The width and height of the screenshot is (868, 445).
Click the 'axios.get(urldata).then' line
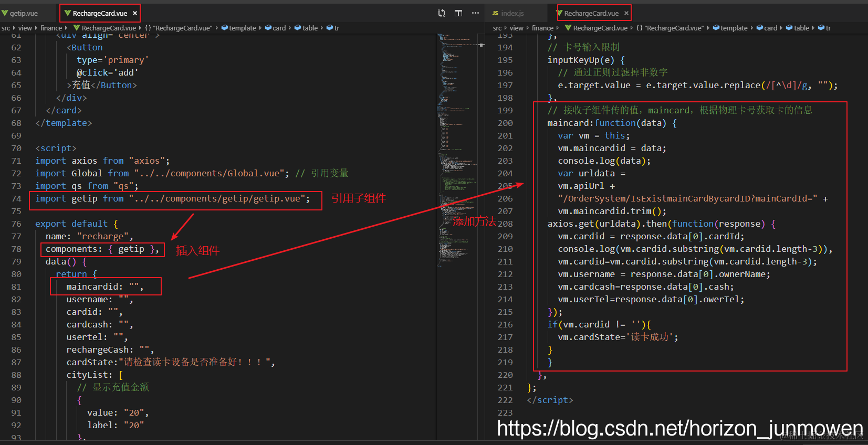pyautogui.click(x=661, y=224)
